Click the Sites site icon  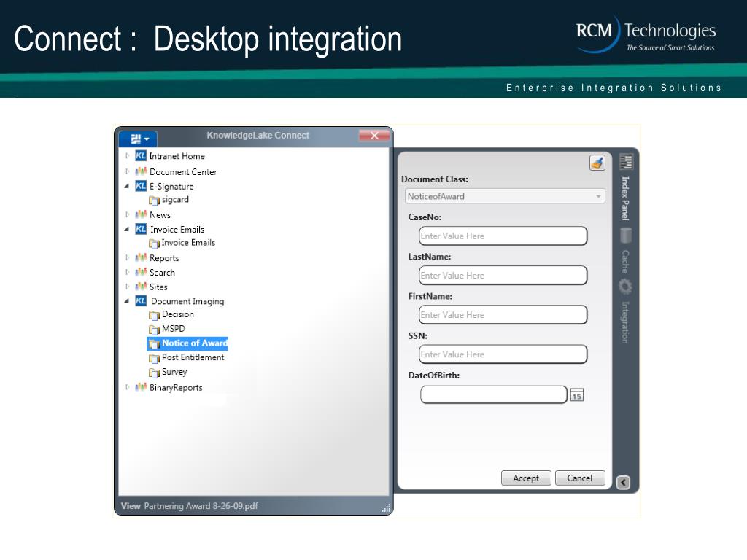(141, 287)
